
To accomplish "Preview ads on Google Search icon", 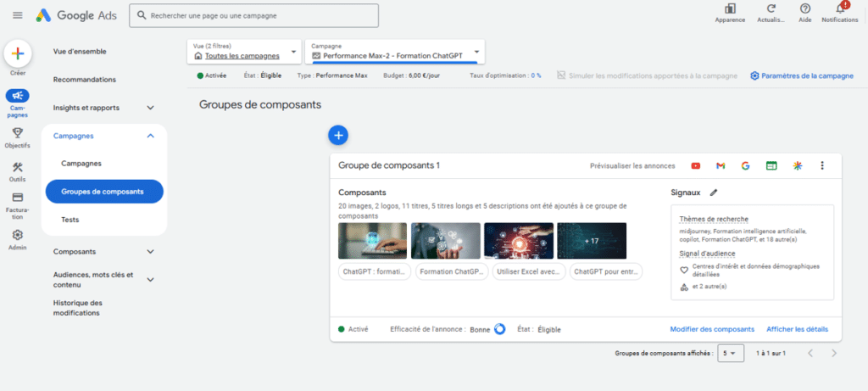I will click(x=745, y=165).
